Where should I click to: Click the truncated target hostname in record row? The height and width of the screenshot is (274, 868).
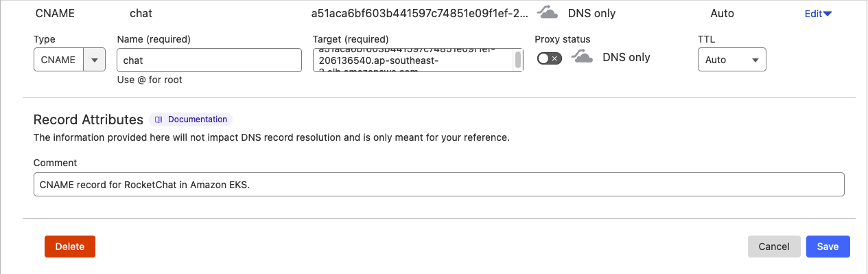point(420,14)
